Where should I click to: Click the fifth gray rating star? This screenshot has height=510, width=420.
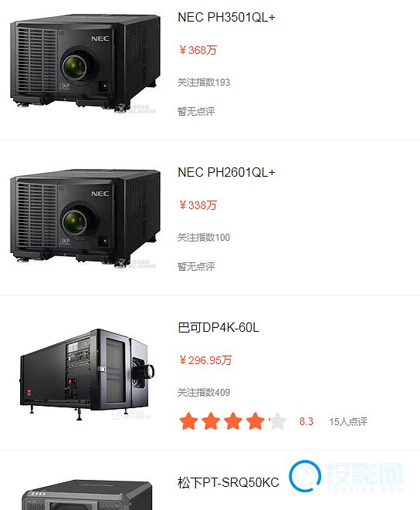(x=278, y=421)
